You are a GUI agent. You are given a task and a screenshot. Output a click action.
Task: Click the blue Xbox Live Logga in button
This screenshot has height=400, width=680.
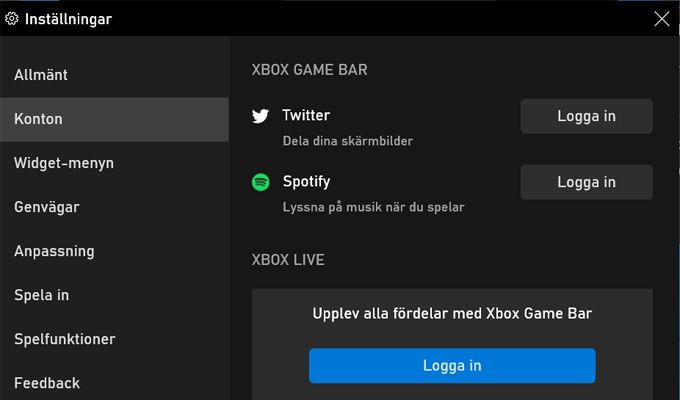pyautogui.click(x=452, y=366)
